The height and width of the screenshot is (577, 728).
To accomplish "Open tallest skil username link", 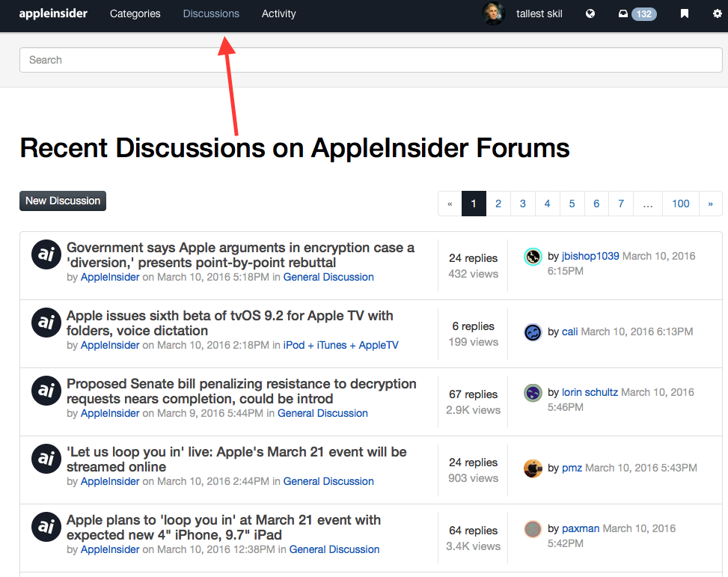I will click(539, 14).
